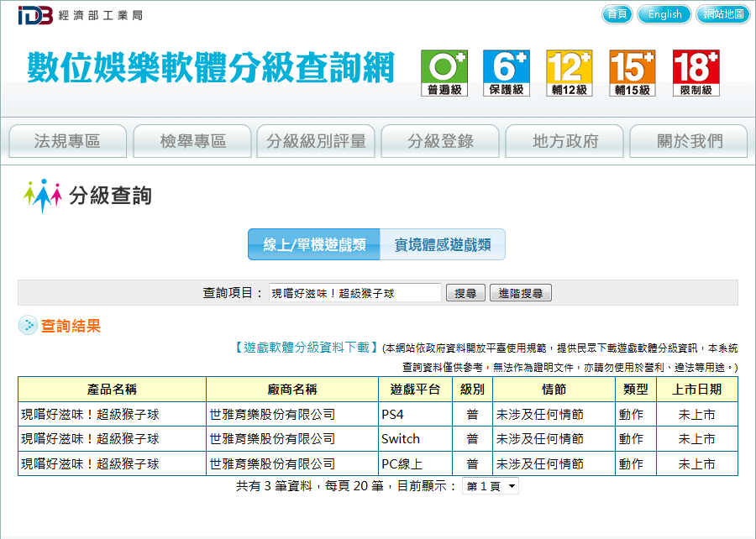This screenshot has height=539, width=756.
Task: Open the 法規專區 menu
Action: (x=67, y=141)
